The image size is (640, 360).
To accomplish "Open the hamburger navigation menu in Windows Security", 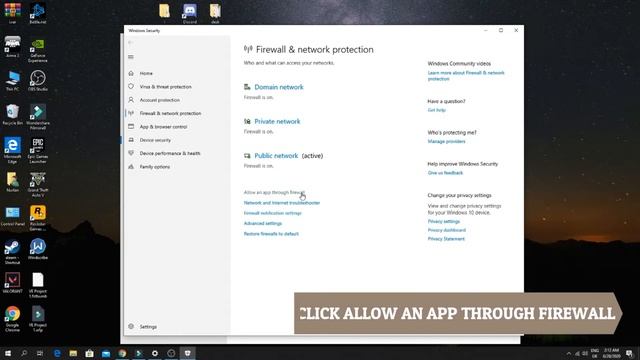I will [131, 57].
